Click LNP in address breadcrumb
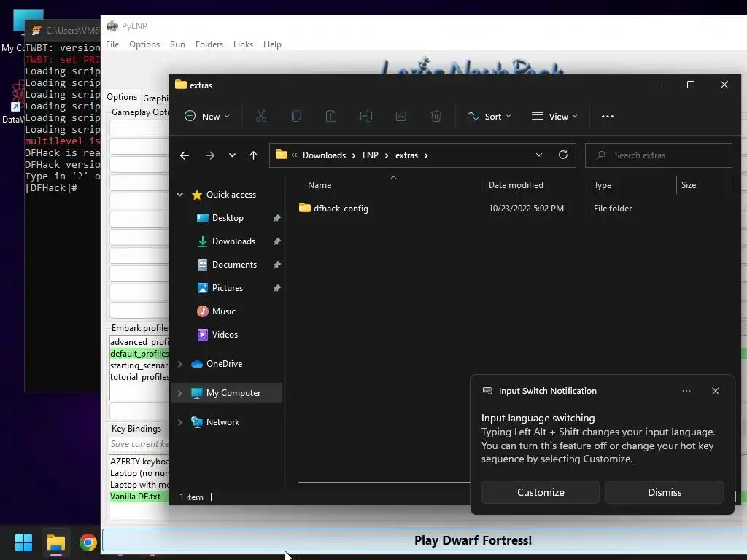Image resolution: width=747 pixels, height=560 pixels. [370, 155]
